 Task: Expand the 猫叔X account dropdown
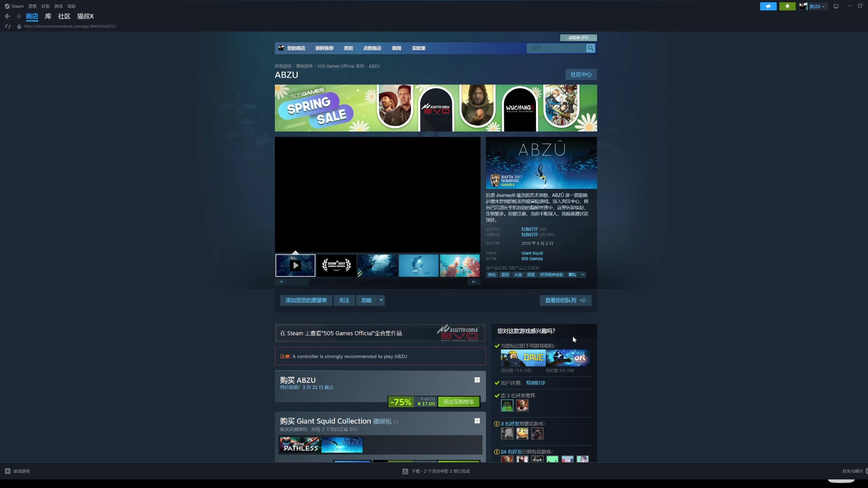coord(818,6)
